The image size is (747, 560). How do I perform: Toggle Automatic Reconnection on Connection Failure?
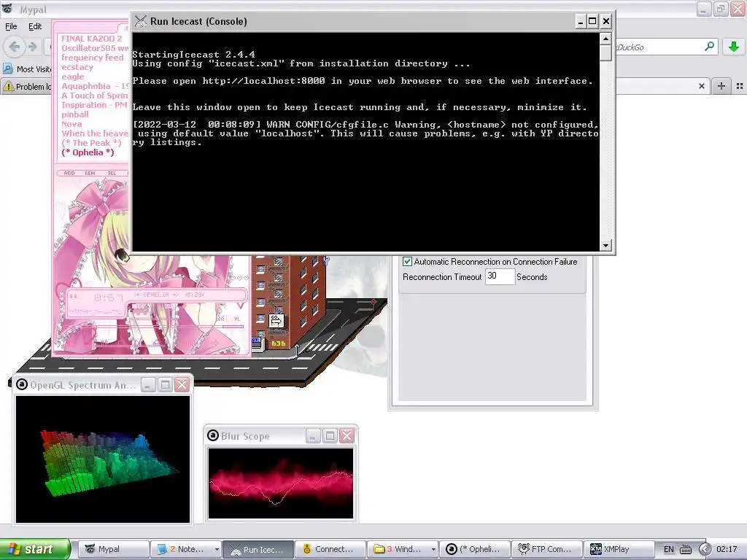click(x=407, y=262)
